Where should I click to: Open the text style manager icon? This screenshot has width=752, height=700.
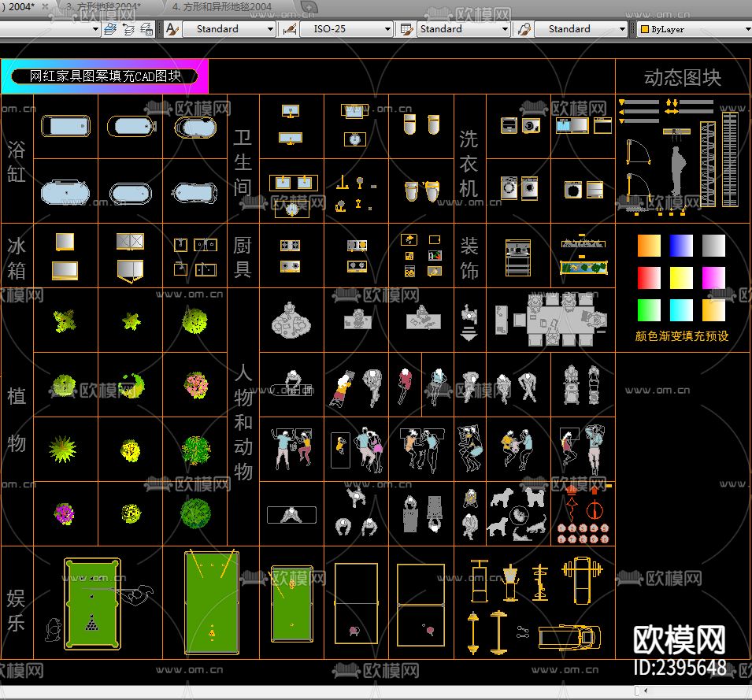(x=172, y=29)
